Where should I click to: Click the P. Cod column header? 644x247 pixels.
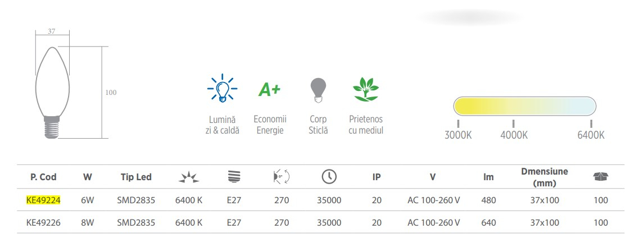[x=43, y=177]
